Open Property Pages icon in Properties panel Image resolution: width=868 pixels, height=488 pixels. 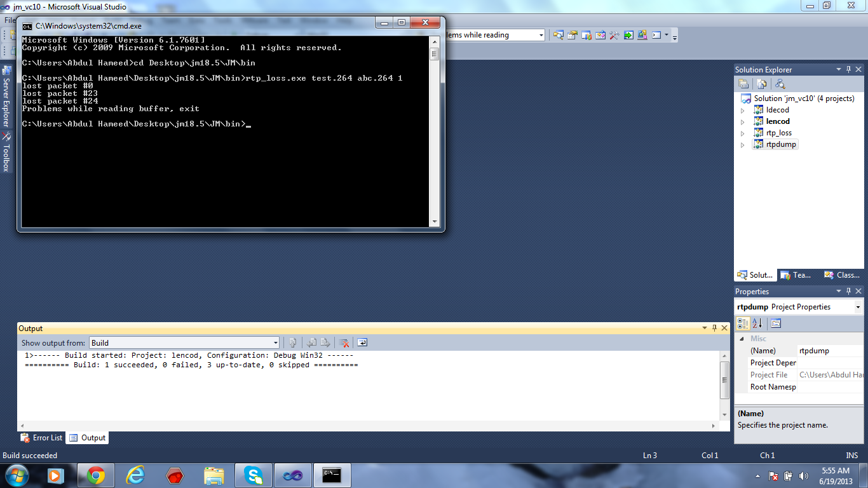[x=776, y=323]
